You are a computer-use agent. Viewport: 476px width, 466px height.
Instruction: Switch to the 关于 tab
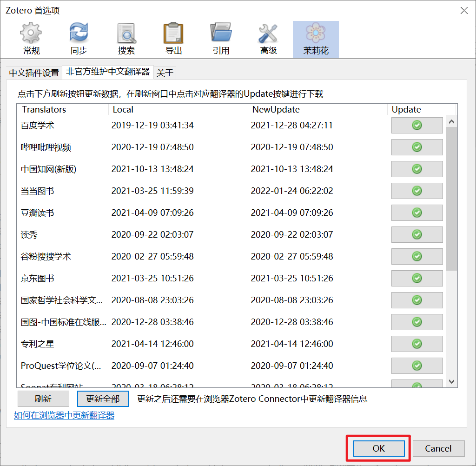coord(165,73)
